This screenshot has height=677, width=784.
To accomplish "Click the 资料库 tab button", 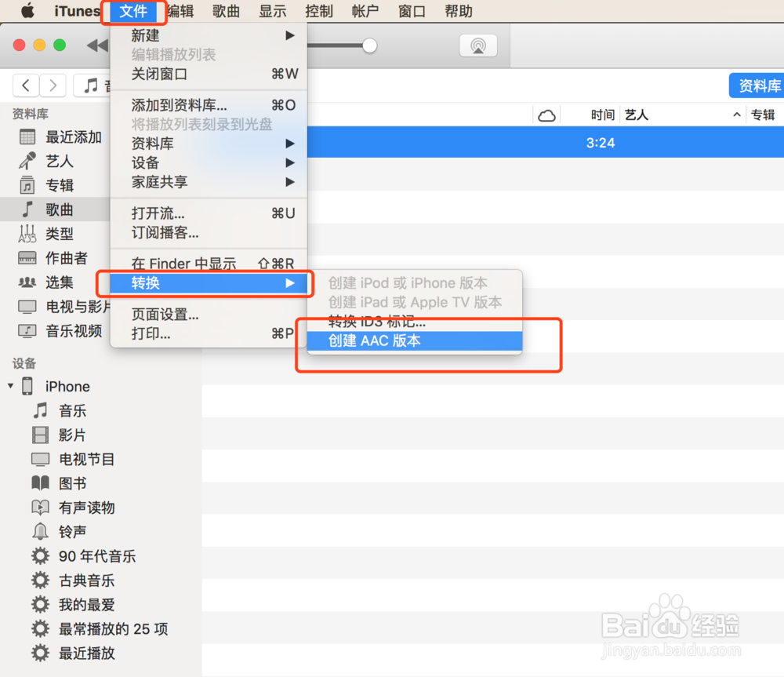I will tap(757, 86).
